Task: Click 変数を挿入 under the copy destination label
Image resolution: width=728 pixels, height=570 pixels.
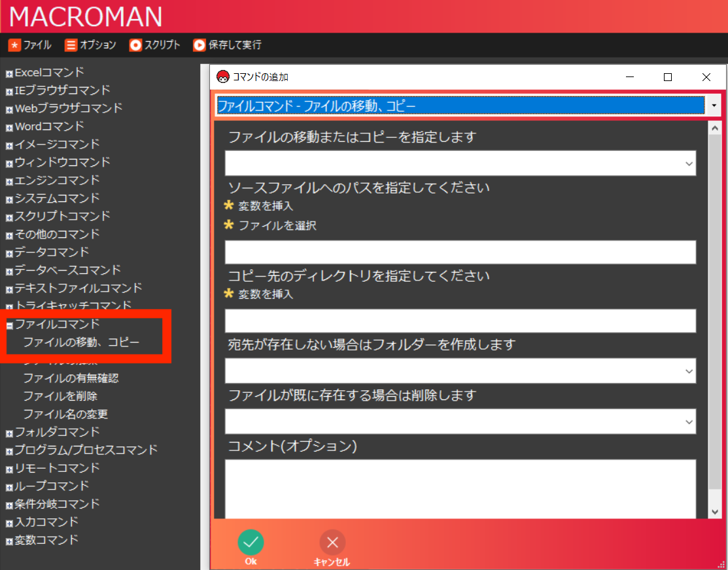Action: [266, 293]
